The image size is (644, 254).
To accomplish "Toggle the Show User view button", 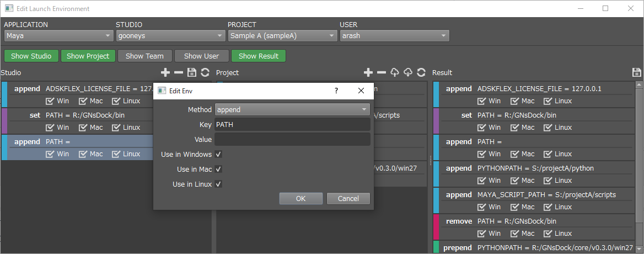I will (201, 56).
